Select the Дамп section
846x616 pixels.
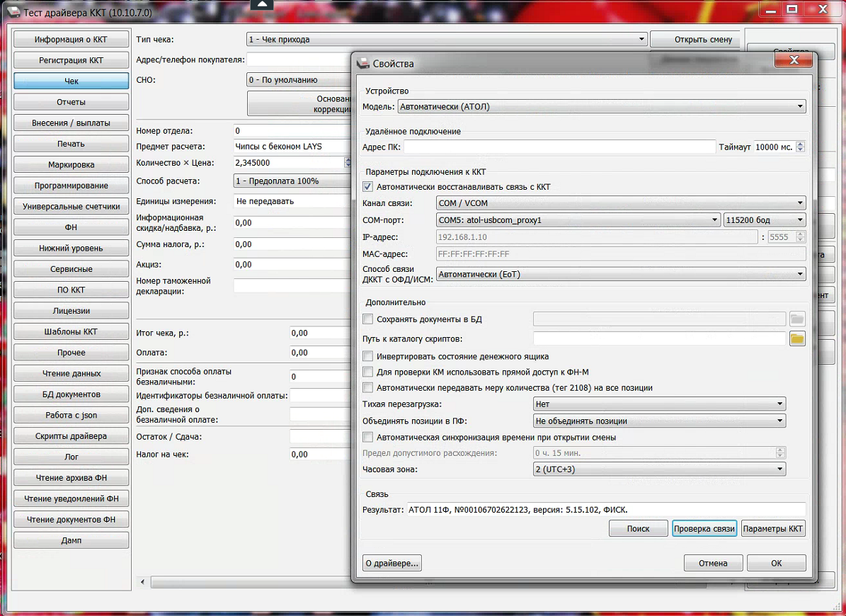pyautogui.click(x=72, y=540)
